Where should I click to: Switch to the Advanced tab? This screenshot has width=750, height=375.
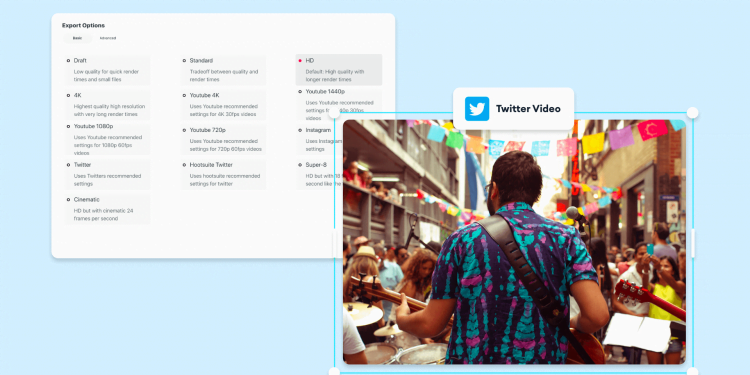[108, 38]
